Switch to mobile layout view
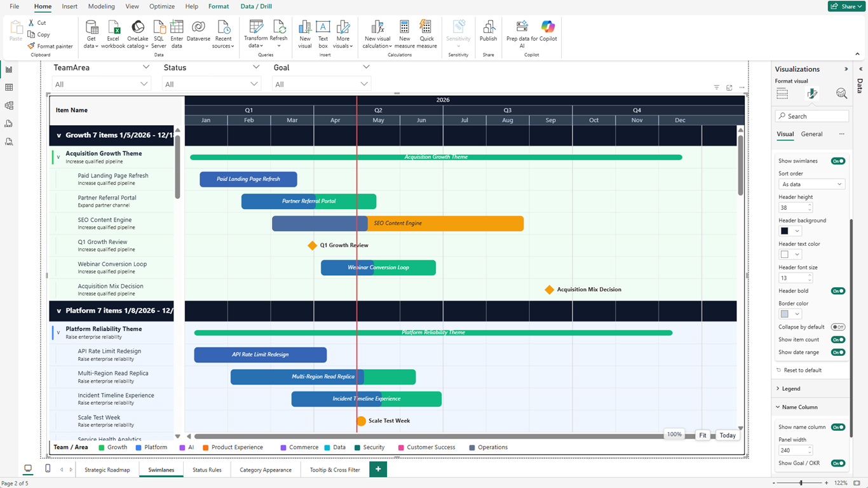This screenshot has height=488, width=868. coord(48,469)
